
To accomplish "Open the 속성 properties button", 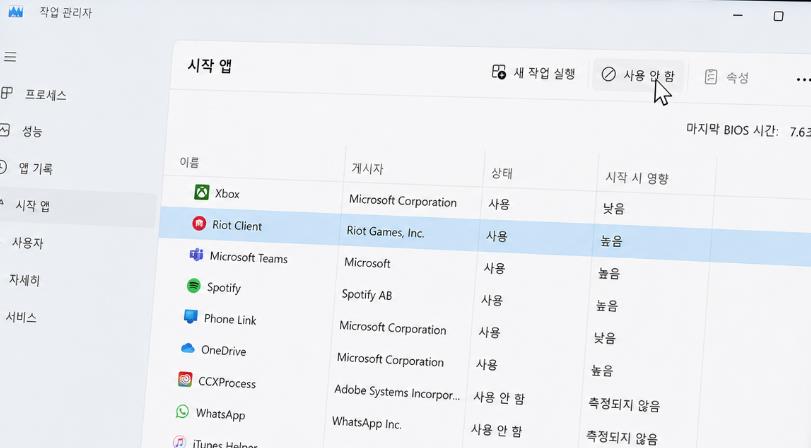I will [x=726, y=77].
